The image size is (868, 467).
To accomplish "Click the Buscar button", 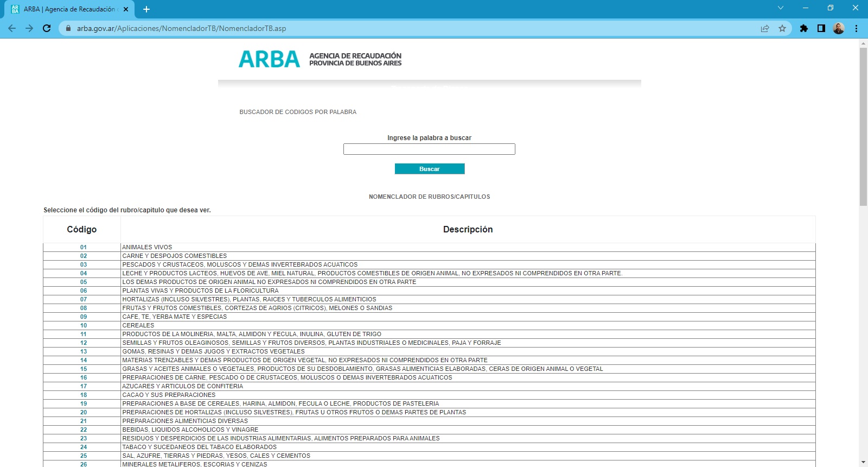I will (430, 169).
